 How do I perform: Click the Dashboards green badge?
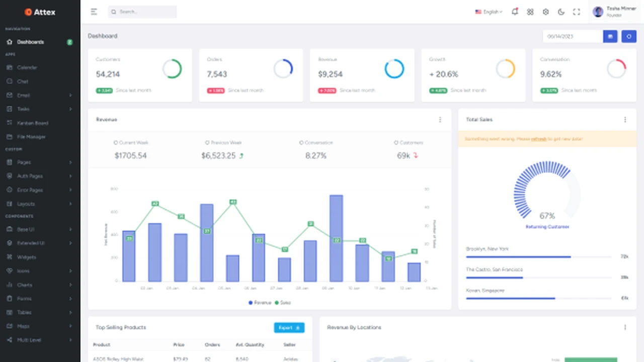coord(70,42)
